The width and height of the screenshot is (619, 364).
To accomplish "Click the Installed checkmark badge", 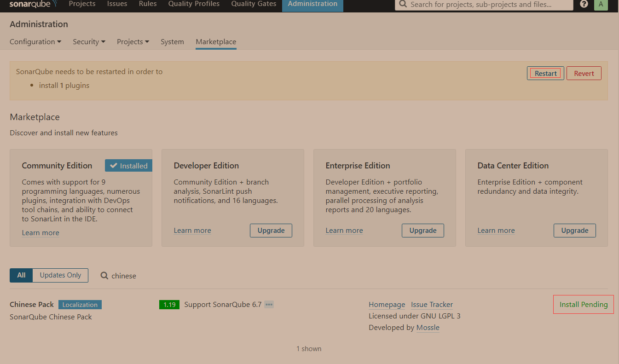I will pos(128,166).
